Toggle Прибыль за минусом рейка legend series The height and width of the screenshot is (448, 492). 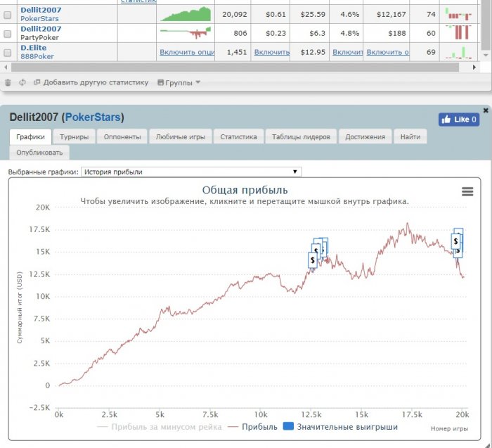160,427
